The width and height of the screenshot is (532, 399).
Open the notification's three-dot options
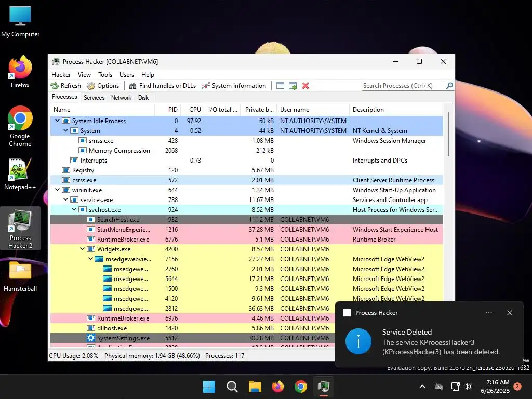coord(489,313)
